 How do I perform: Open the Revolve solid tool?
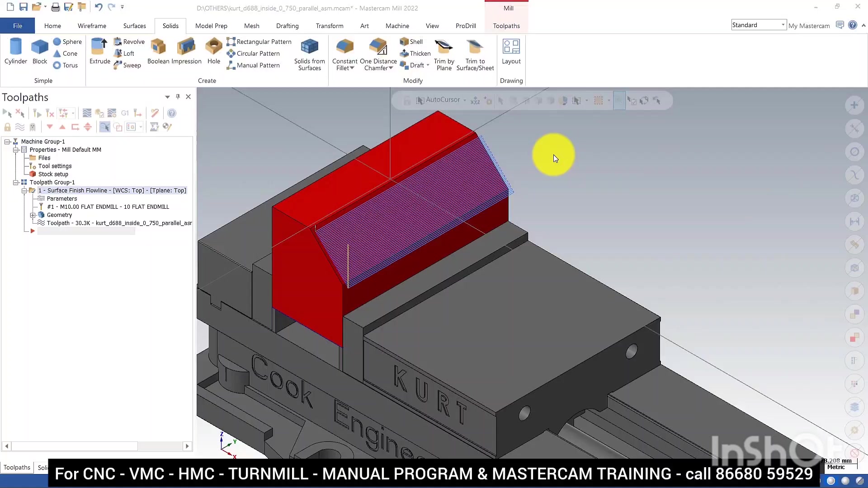pyautogui.click(x=129, y=42)
